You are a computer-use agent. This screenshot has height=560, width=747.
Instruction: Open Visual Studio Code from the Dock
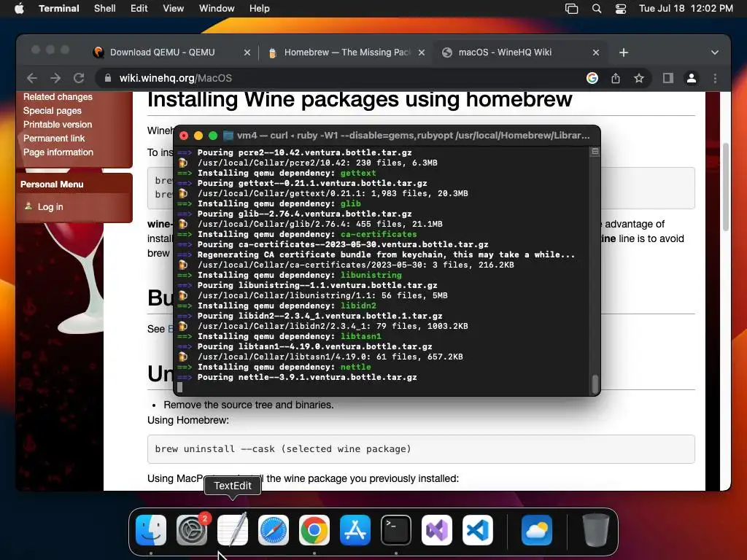pyautogui.click(x=478, y=530)
